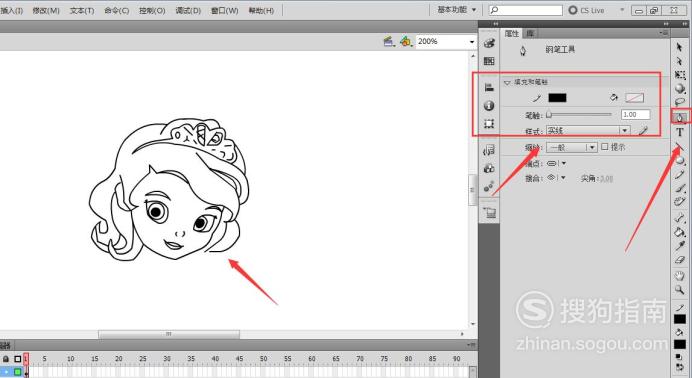Screen dimensions: 692x378
Task: Click the edit stroke style pencil icon
Action: point(643,131)
